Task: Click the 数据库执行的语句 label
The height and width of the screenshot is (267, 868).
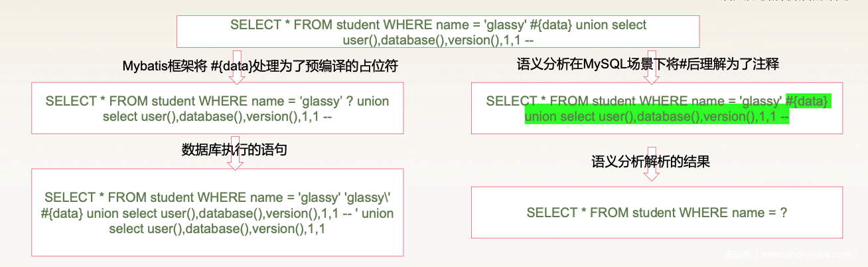Action: point(234,149)
